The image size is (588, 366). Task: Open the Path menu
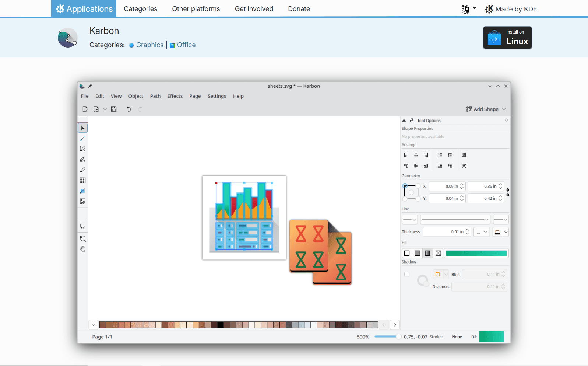click(155, 96)
